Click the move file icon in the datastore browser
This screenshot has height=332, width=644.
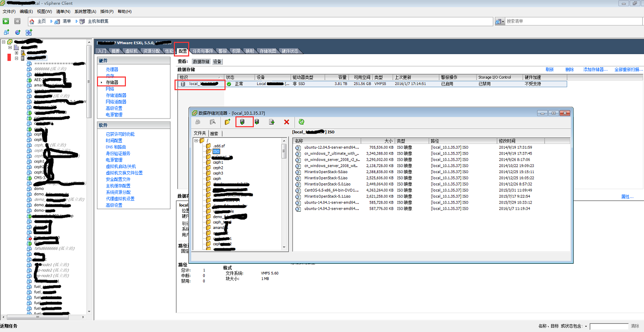click(x=272, y=122)
